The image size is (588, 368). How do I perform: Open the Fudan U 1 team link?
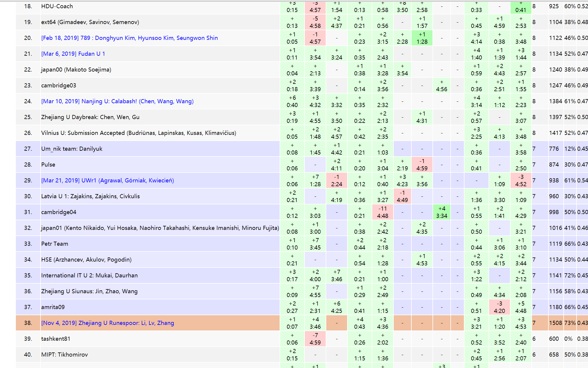pos(73,54)
